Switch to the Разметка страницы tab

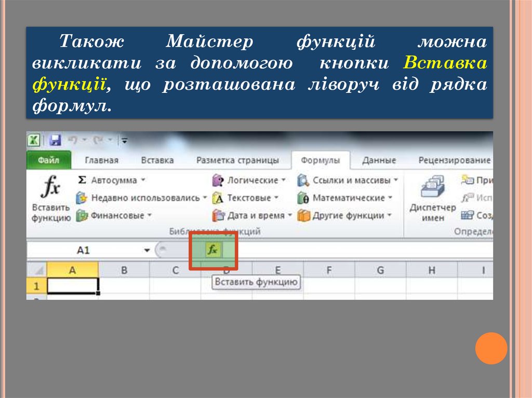237,160
